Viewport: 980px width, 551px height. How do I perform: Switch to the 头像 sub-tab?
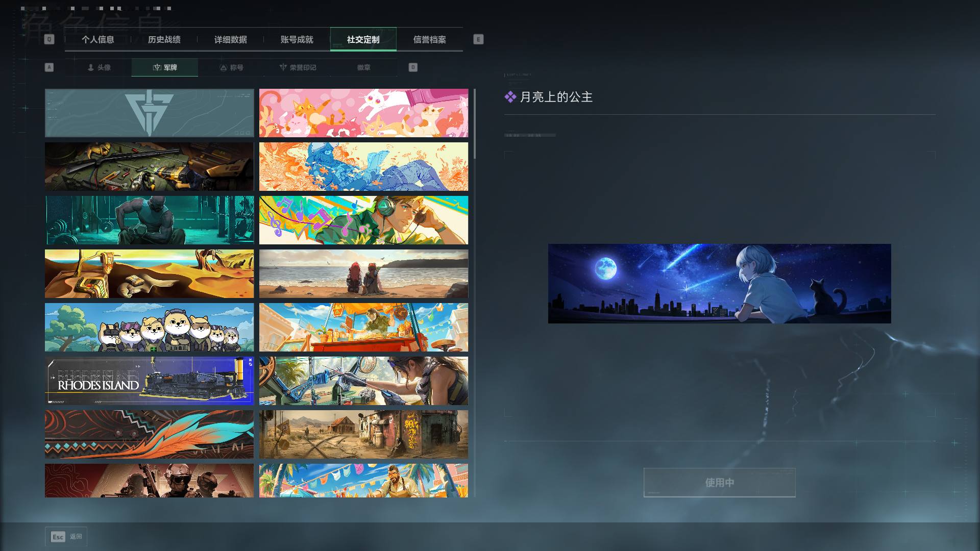tap(99, 67)
